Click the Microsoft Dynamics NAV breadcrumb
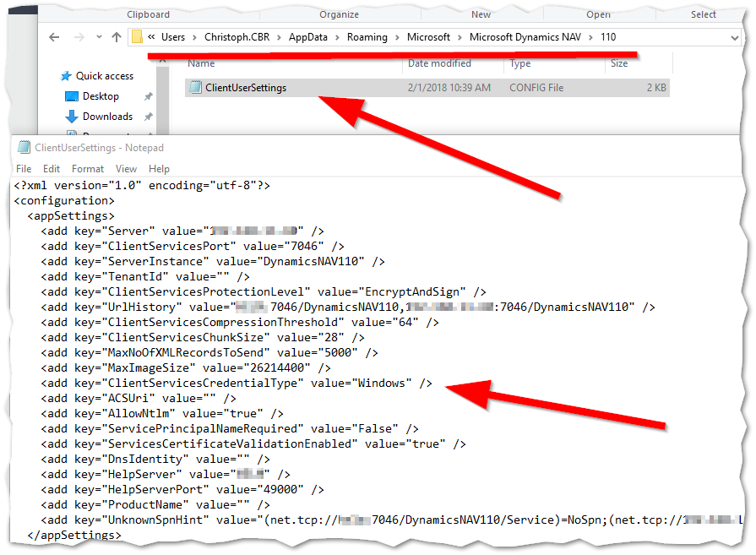The image size is (756, 555). tap(525, 37)
